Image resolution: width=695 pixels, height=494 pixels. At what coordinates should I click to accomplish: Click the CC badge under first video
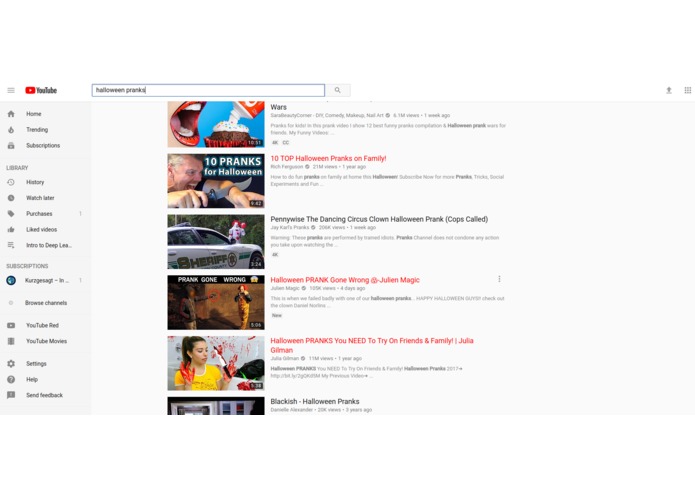tap(286, 143)
